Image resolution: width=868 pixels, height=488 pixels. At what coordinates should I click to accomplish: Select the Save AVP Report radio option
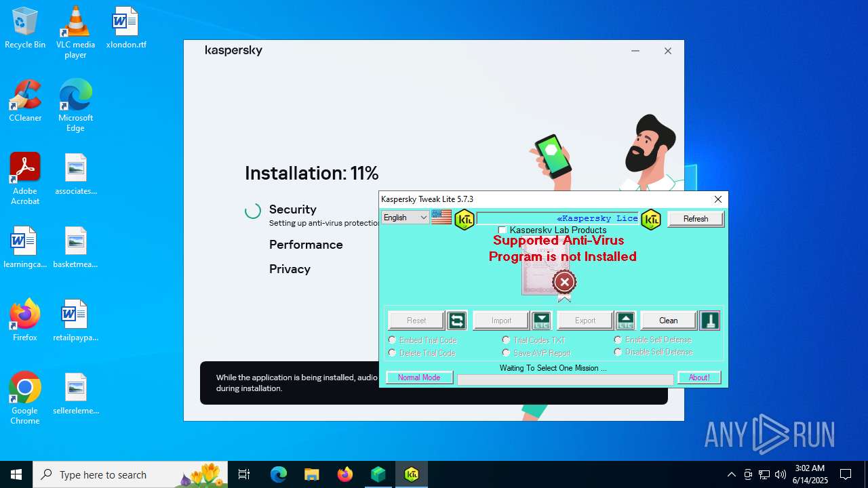pos(506,352)
